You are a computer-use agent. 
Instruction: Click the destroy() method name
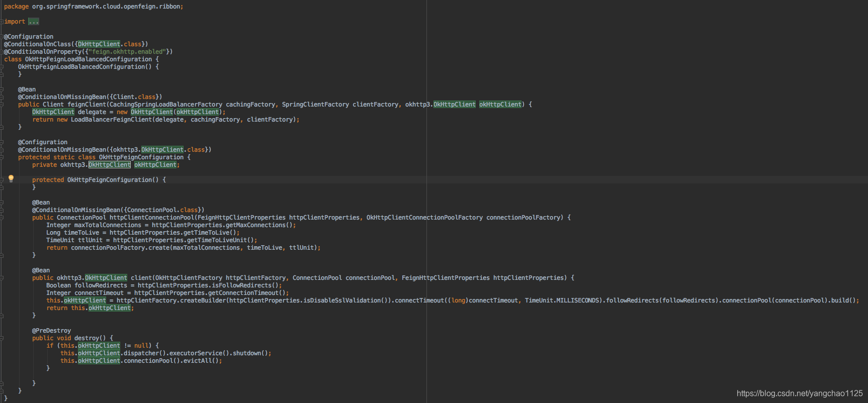pos(91,338)
